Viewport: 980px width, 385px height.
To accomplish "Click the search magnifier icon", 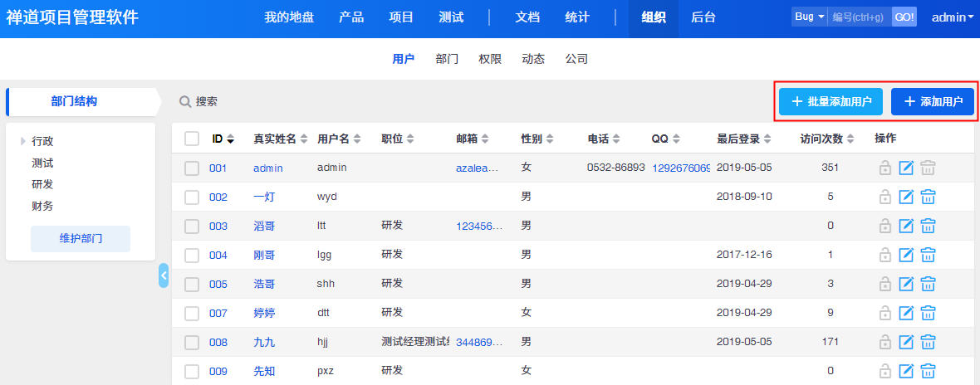I will pos(185,101).
